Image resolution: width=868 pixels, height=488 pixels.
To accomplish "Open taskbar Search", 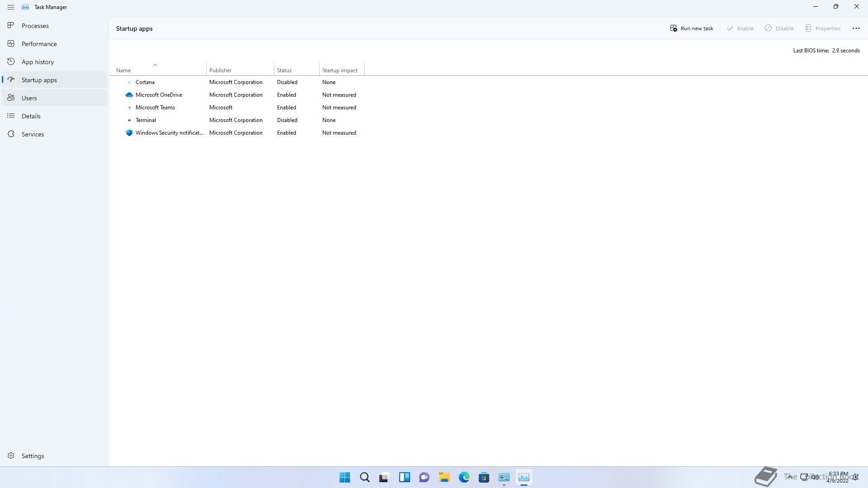I will pos(364,477).
